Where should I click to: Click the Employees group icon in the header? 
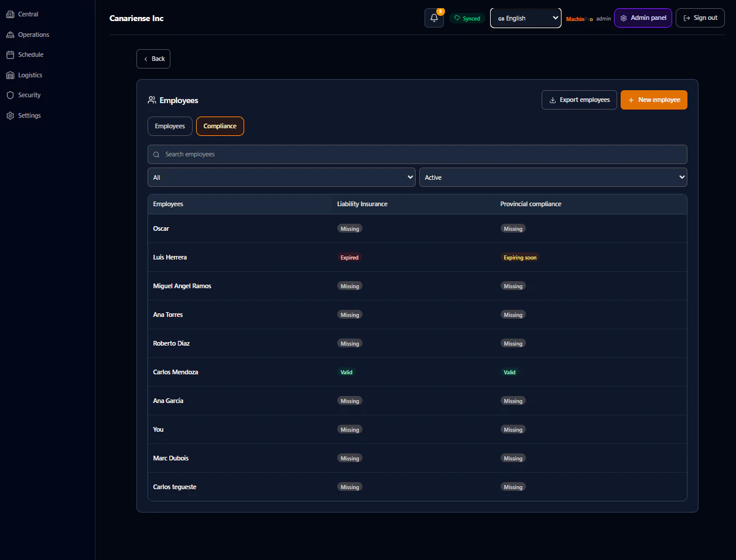[x=152, y=100]
